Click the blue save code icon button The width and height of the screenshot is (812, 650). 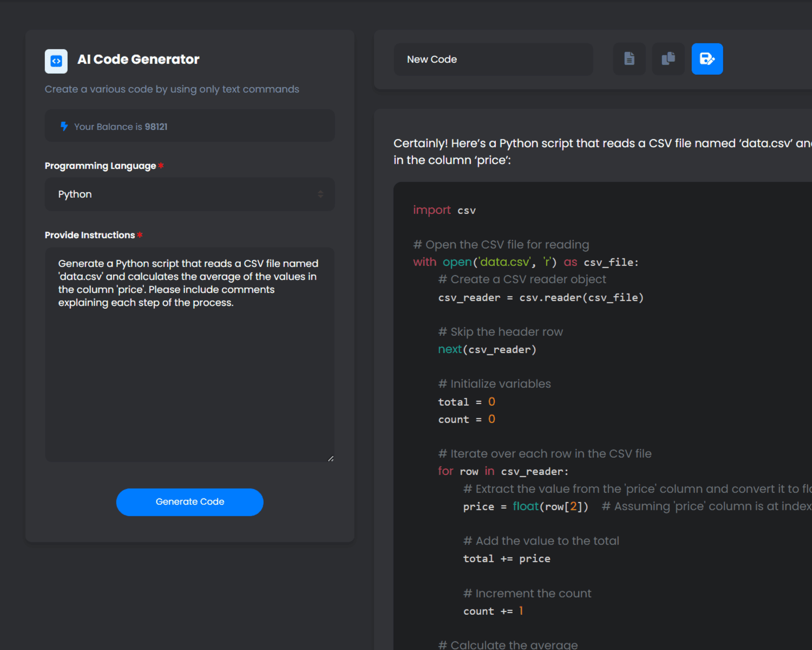point(707,58)
